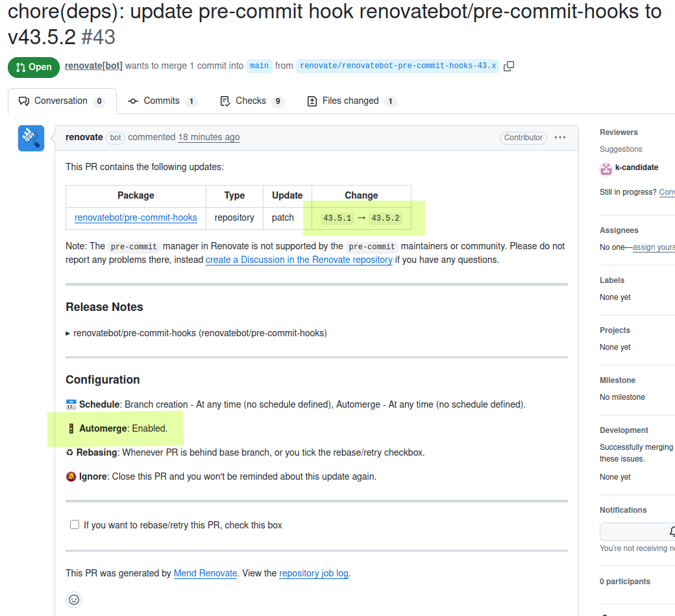This screenshot has width=675, height=616.
Task: Click the copy branch name icon
Action: pos(509,66)
